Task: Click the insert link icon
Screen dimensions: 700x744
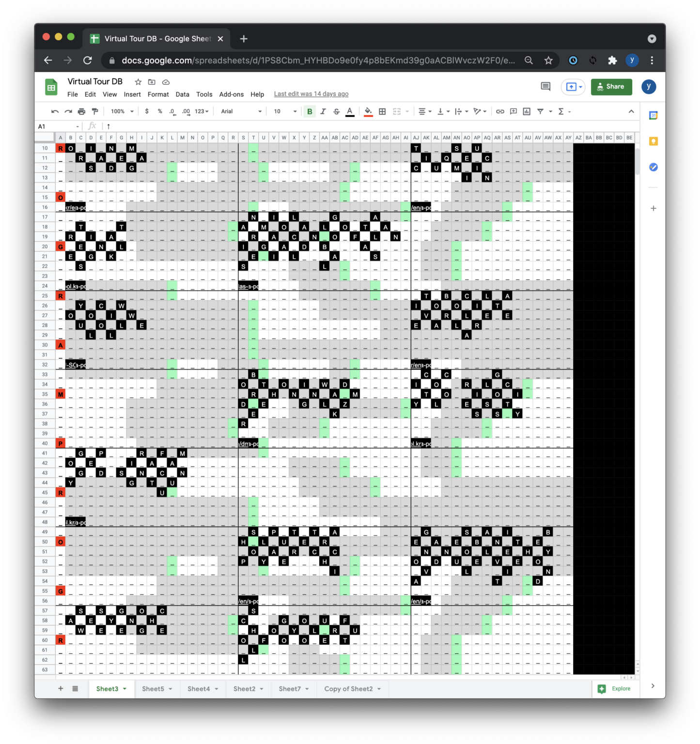Action: [500, 111]
